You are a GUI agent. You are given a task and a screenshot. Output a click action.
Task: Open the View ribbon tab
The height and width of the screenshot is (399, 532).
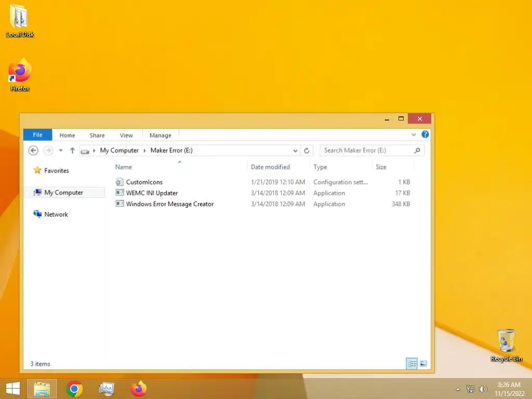tap(126, 135)
